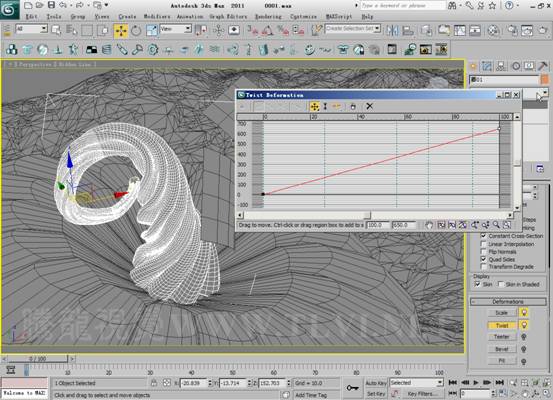Toggle Skin display checkbox
The height and width of the screenshot is (400, 553).
478,284
